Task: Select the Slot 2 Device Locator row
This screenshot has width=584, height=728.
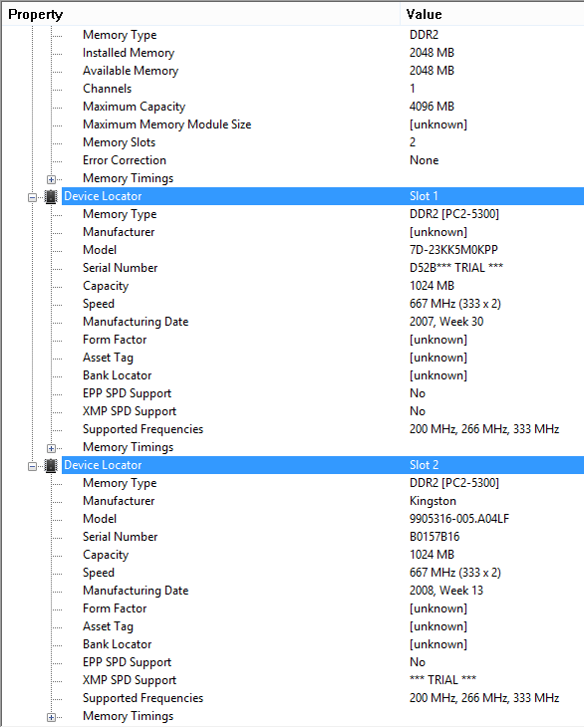Action: 323,465
